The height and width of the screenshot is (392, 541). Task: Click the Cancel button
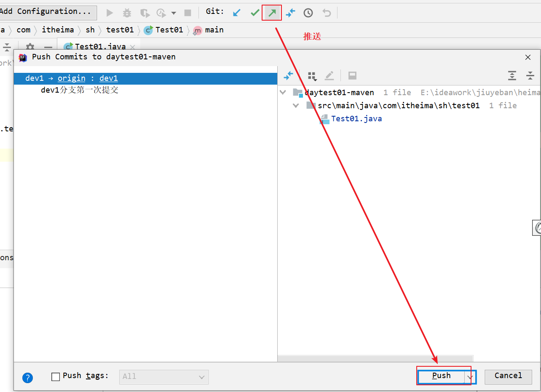pos(508,376)
